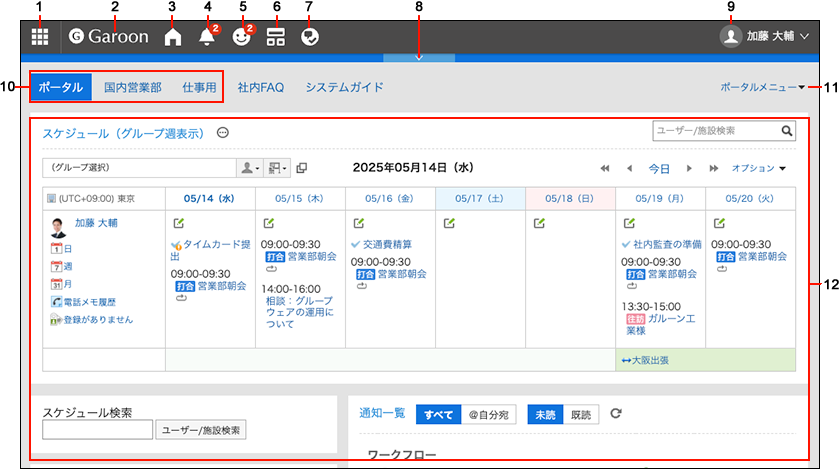
Task: Show 既読 notifications
Action: click(581, 413)
